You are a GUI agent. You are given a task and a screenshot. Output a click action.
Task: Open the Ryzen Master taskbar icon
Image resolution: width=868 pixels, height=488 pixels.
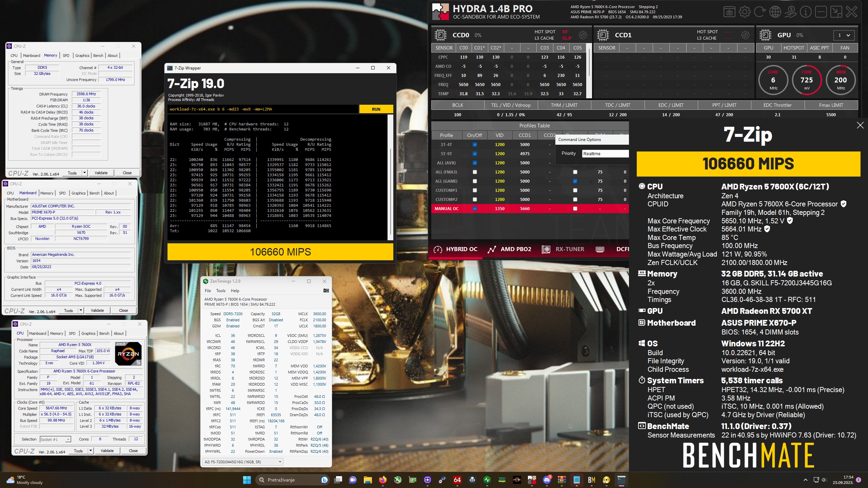pos(517,480)
